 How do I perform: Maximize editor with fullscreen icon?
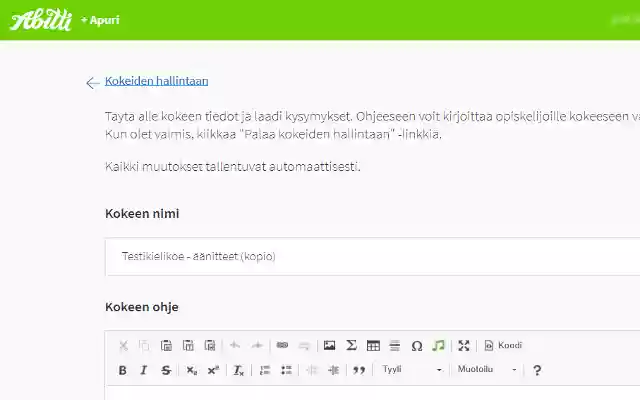pos(464,346)
